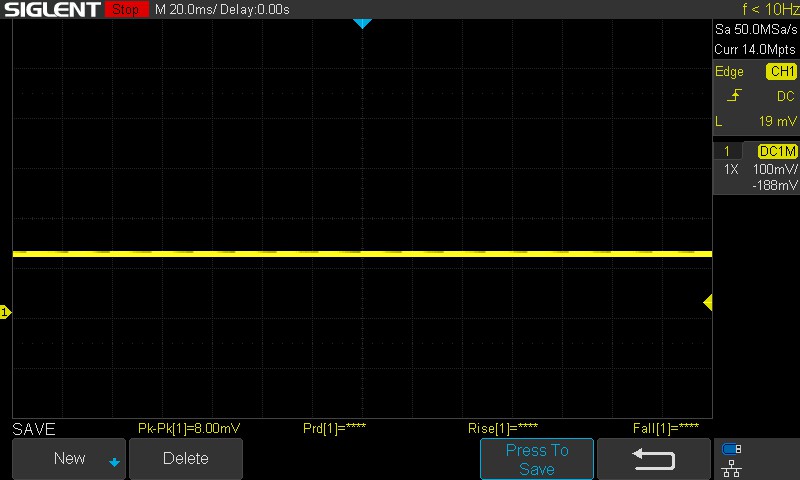Screen dimensions: 800x480
Task: Click the blue trigger position marker at top
Action: point(362,23)
